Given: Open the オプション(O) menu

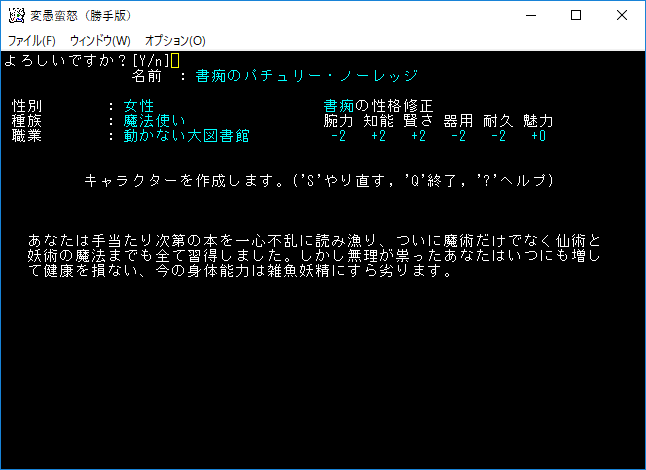Looking at the screenshot, I should click(x=175, y=41).
